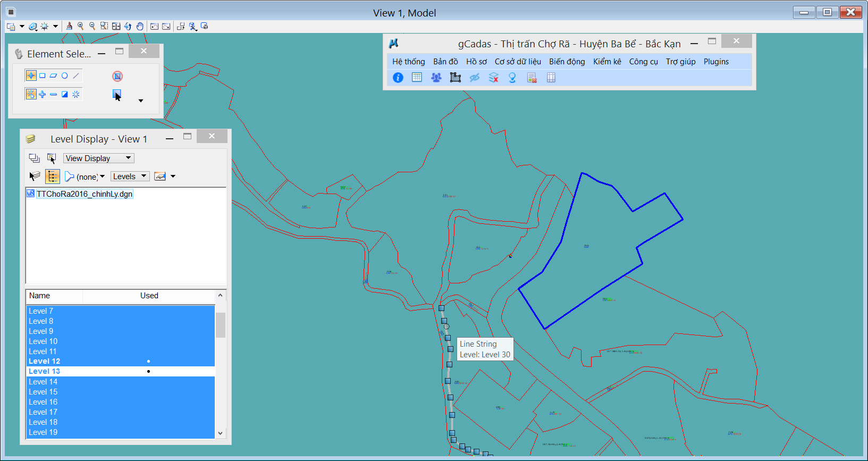868x461 pixels.
Task: Click the gCadas users group icon
Action: coord(436,78)
